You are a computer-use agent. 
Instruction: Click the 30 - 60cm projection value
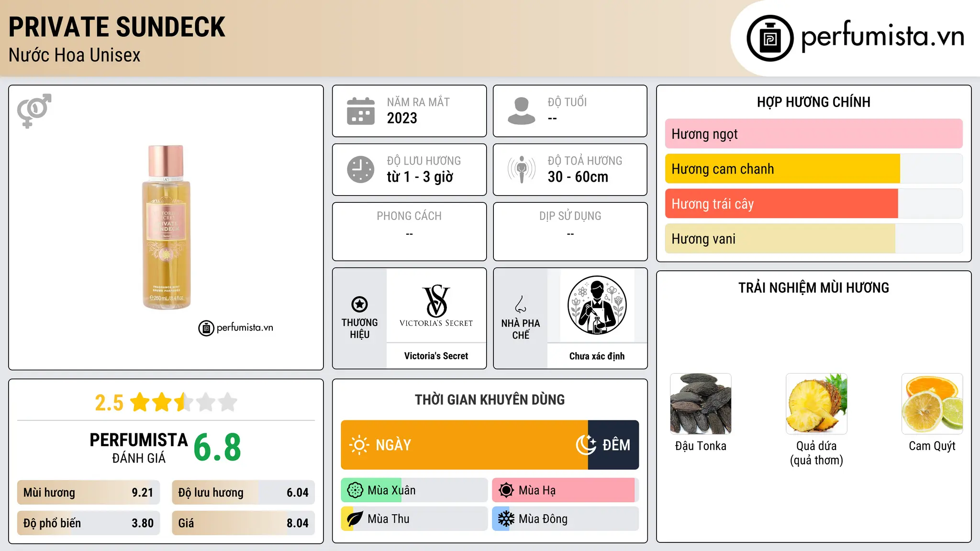point(578,177)
